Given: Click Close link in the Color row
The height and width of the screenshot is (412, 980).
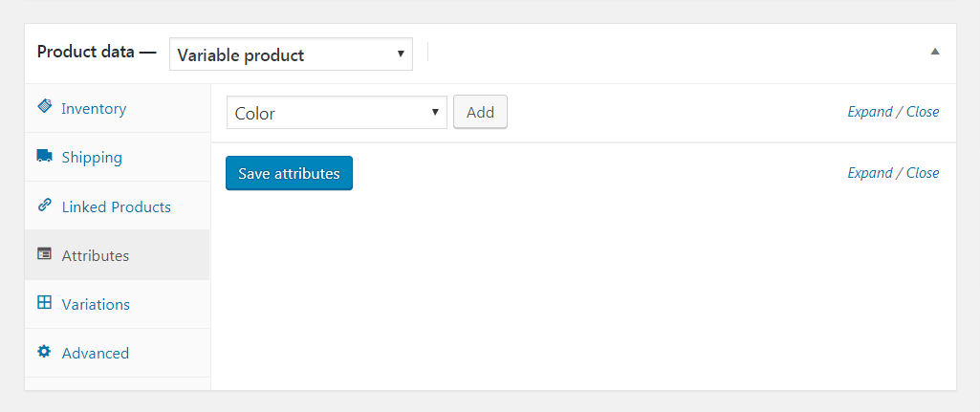Looking at the screenshot, I should tap(923, 112).
